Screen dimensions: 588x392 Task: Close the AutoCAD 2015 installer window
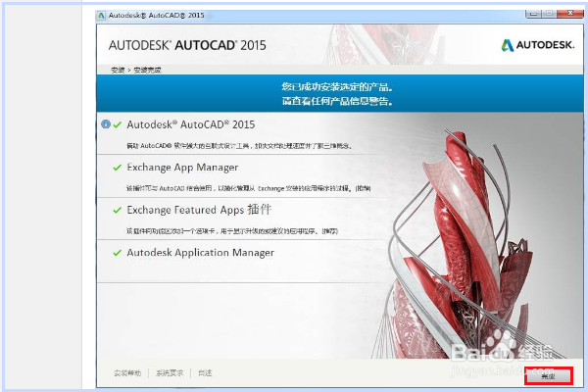(570, 14)
